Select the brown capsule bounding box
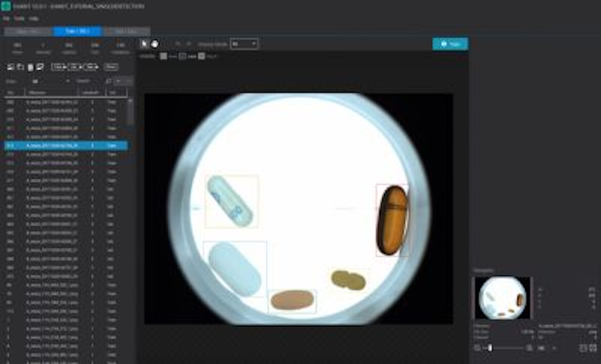601x364 pixels. tap(392, 220)
